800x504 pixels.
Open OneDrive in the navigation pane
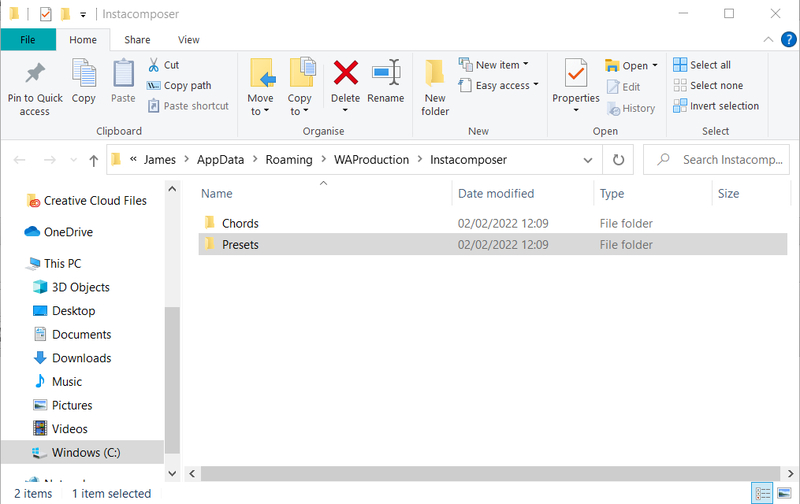tap(59, 232)
